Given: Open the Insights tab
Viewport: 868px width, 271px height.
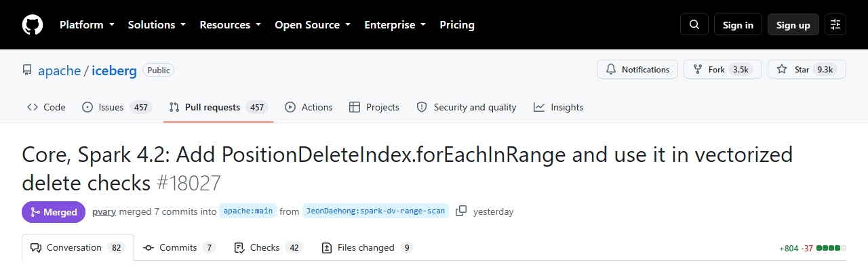Looking at the screenshot, I should coord(559,107).
